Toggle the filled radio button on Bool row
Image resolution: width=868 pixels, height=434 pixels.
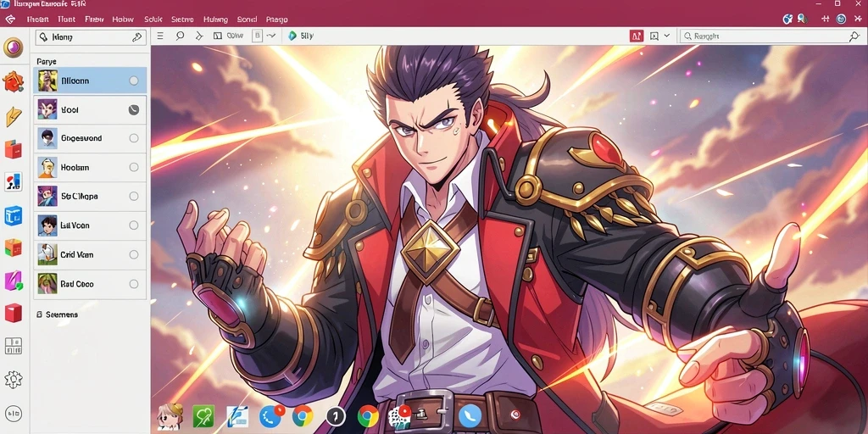coord(133,109)
